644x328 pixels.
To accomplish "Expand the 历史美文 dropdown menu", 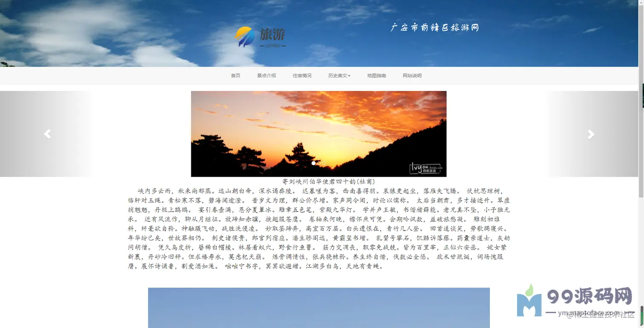I will (339, 75).
